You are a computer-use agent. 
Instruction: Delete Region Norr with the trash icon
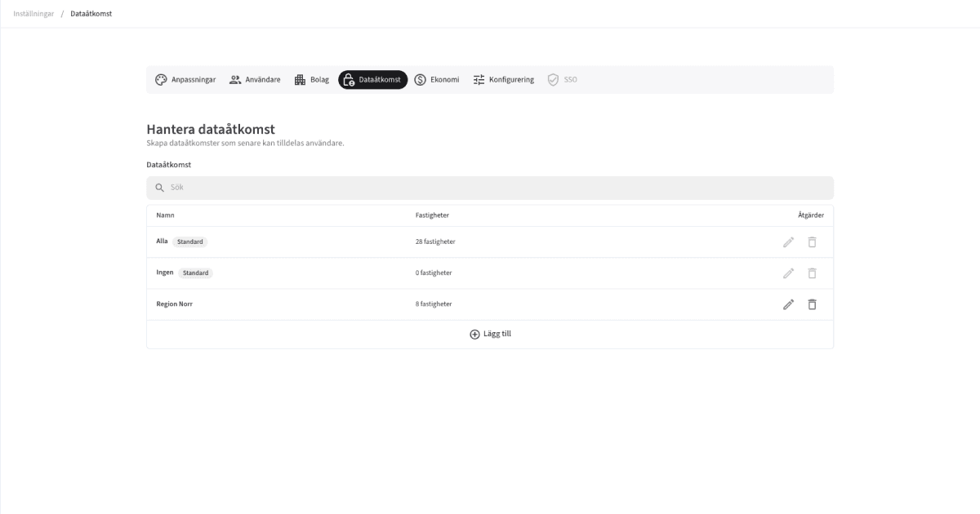[811, 304]
